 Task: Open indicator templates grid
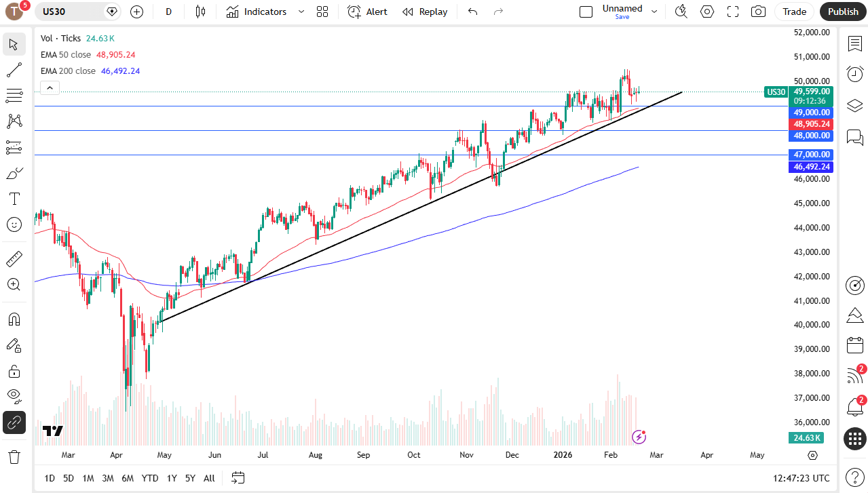(x=322, y=12)
